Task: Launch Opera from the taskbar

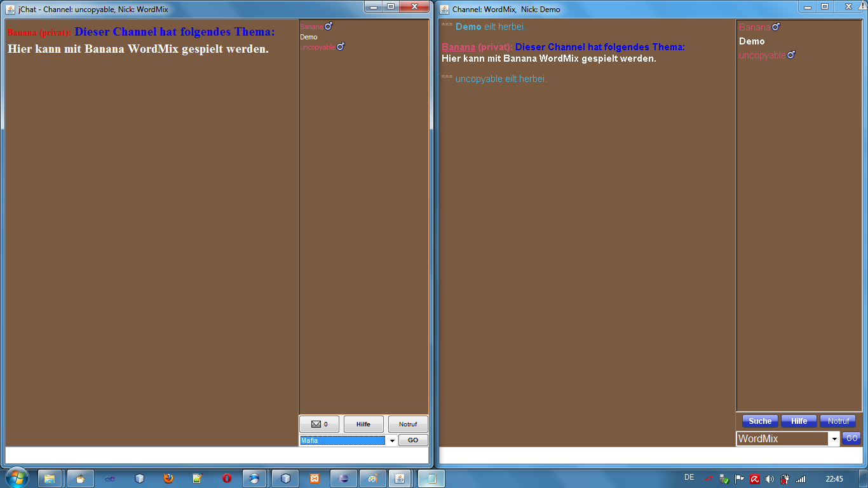Action: tap(227, 478)
